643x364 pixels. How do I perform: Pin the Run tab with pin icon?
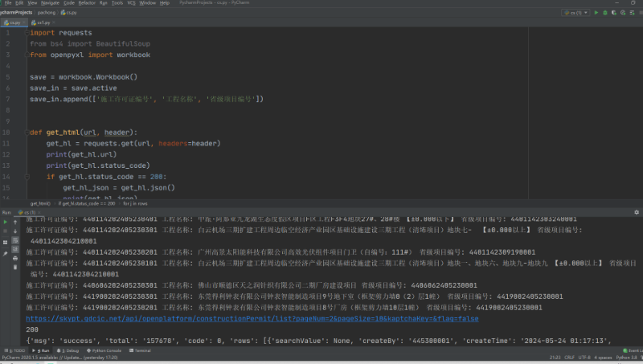(x=6, y=254)
